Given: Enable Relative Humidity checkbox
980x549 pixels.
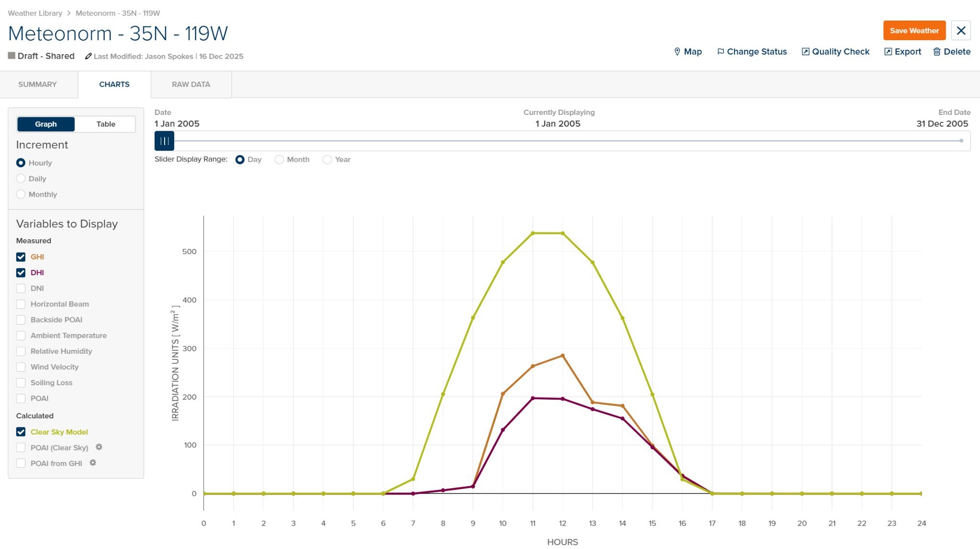Looking at the screenshot, I should pos(21,351).
